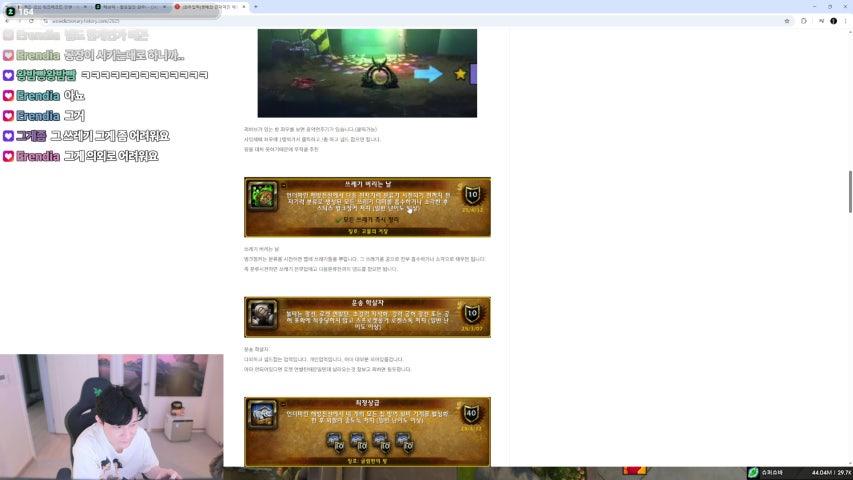Click the green leaf icon in the bottom bar

click(x=753, y=473)
